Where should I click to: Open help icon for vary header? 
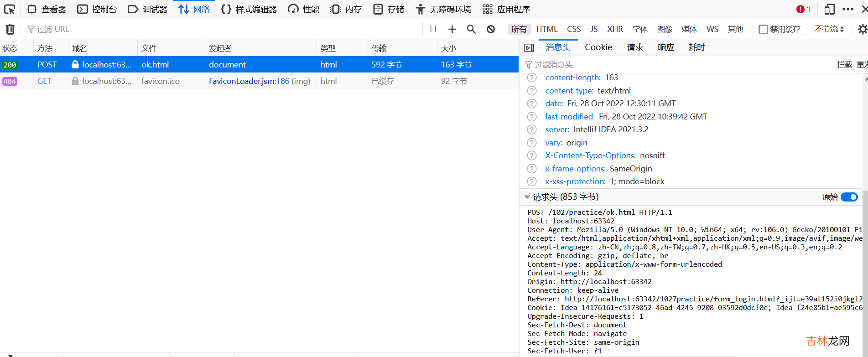(x=532, y=143)
